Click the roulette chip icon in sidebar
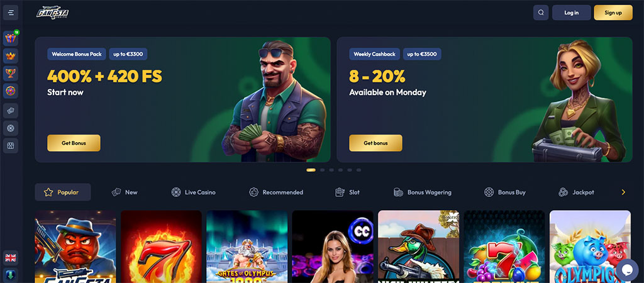Viewport: 644px width, 283px height. click(11, 128)
